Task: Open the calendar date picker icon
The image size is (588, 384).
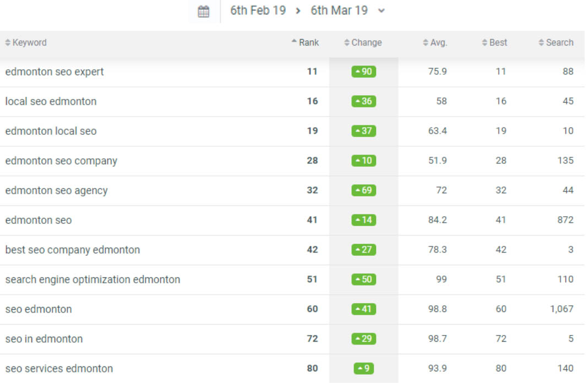Action: [204, 11]
